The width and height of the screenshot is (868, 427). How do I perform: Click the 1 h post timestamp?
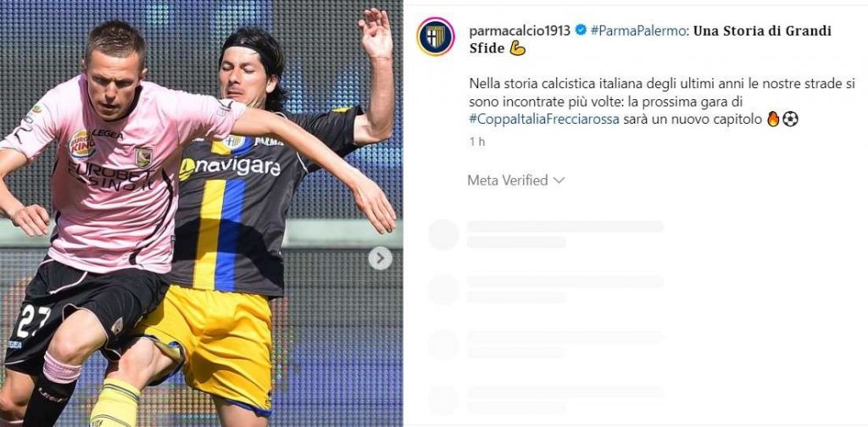point(476,141)
